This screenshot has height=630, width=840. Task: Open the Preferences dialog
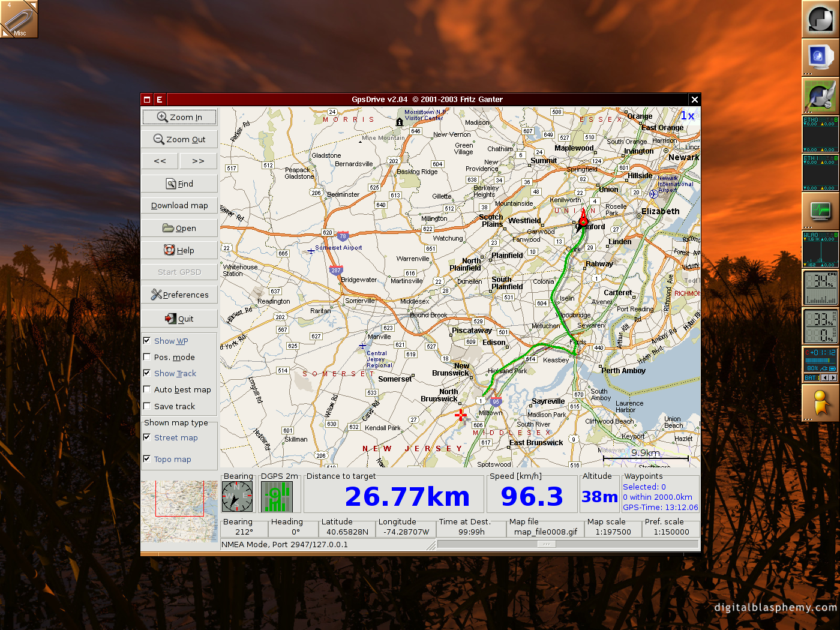[x=179, y=295]
